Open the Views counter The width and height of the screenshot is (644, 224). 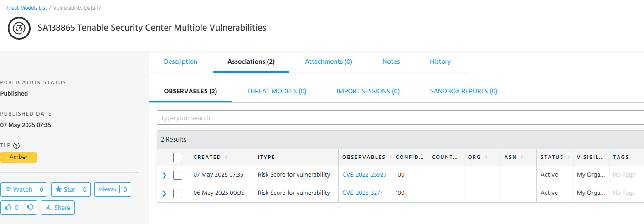[113, 189]
